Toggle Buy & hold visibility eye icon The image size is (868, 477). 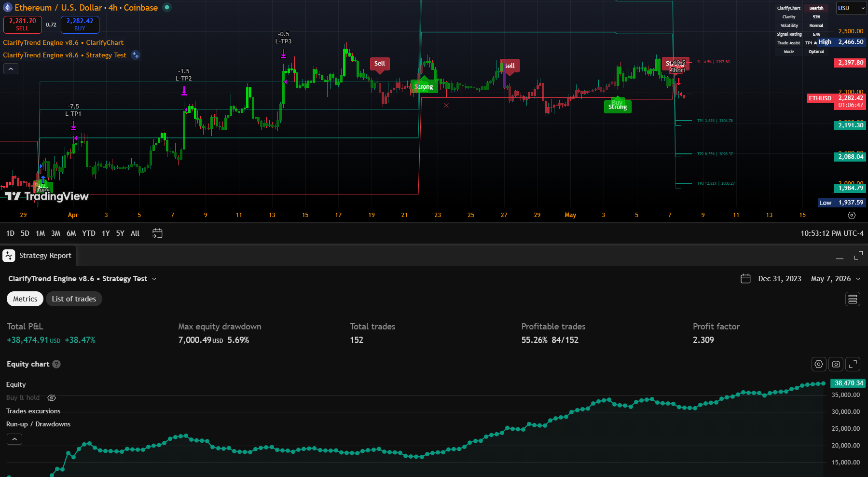point(52,398)
